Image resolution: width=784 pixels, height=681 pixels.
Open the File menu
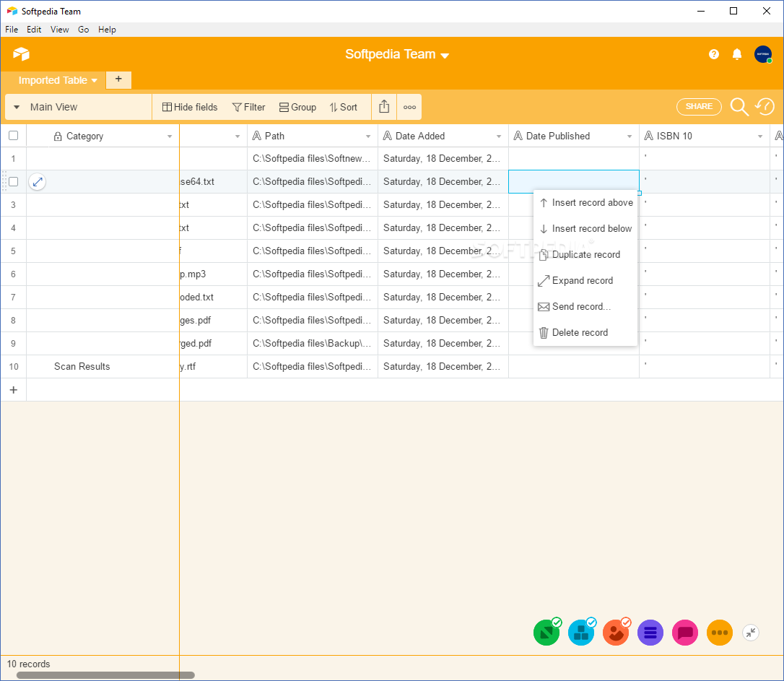pos(12,30)
